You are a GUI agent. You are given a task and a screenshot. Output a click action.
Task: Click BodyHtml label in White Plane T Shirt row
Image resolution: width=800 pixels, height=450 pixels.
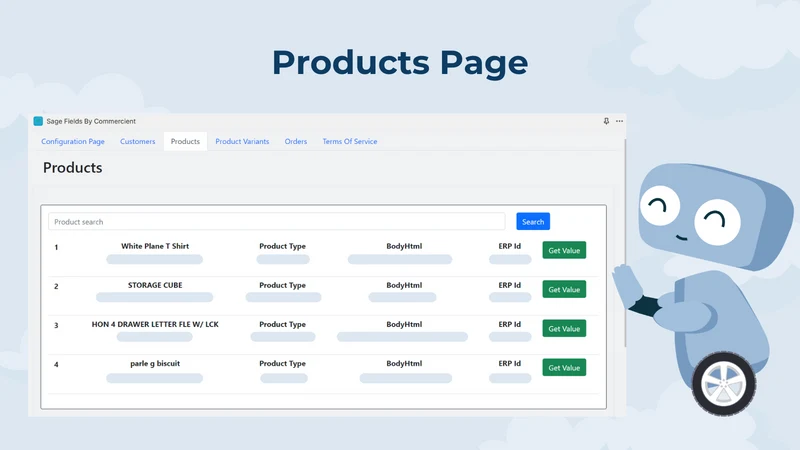(x=404, y=246)
